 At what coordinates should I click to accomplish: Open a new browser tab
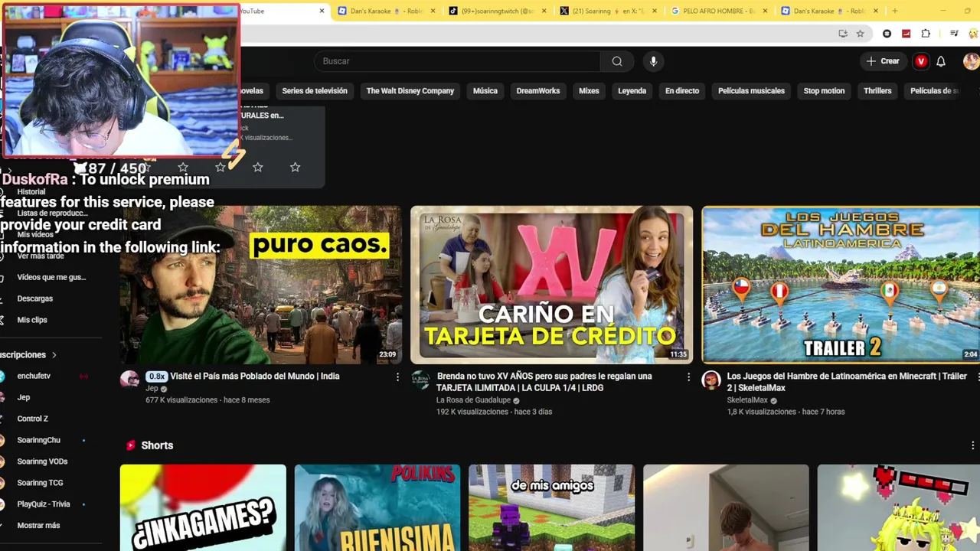(x=894, y=11)
